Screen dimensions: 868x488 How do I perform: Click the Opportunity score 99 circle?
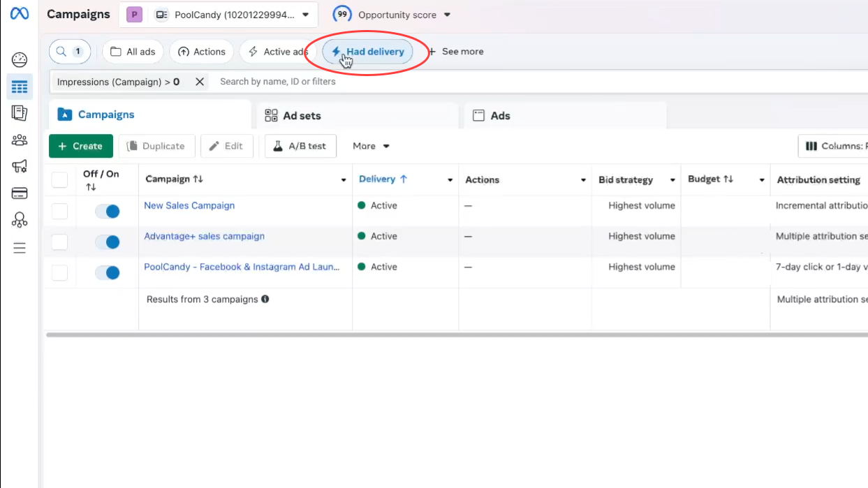[x=342, y=14]
